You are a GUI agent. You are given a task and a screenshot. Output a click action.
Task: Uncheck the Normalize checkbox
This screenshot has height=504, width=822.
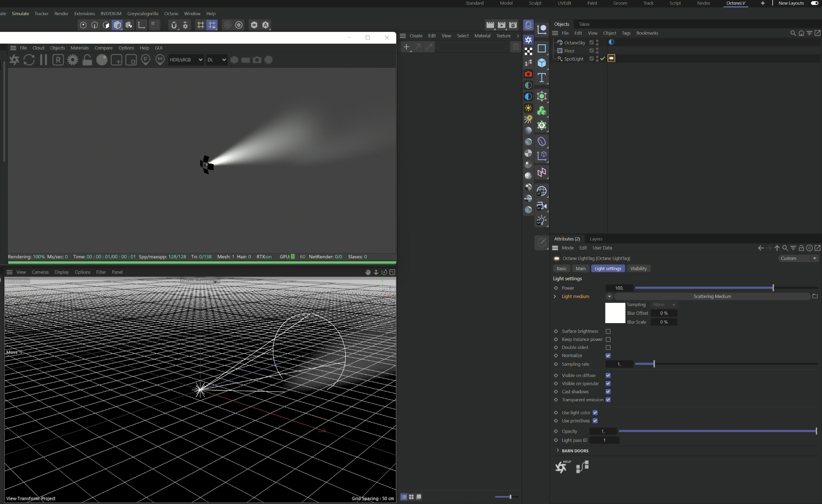point(608,356)
